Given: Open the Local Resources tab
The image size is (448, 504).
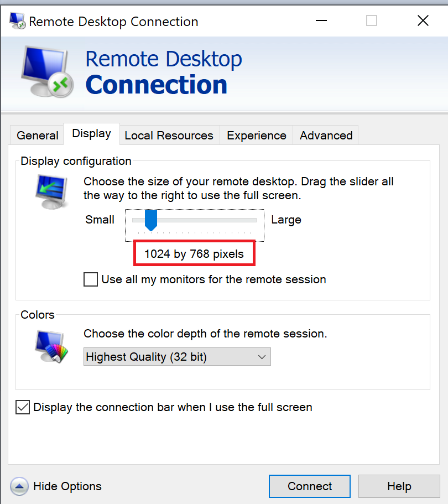Looking at the screenshot, I should [169, 134].
